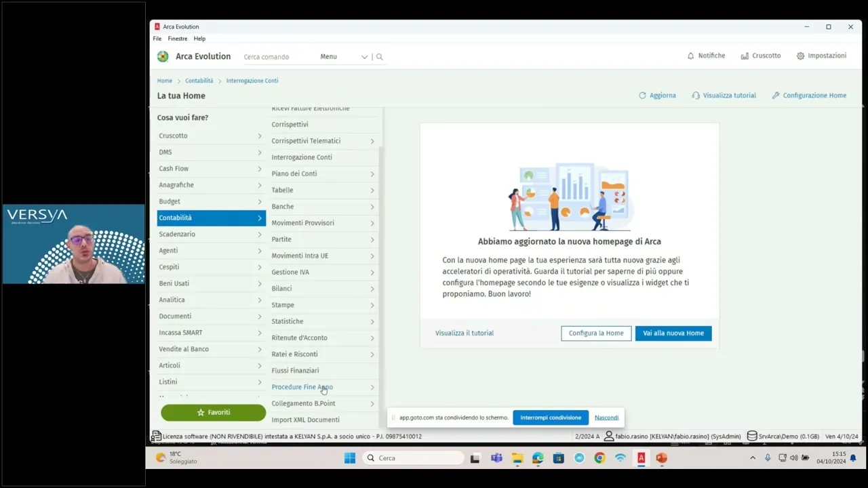The height and width of the screenshot is (488, 868).
Task: Click the notification bell in system tray
Action: pos(853,458)
